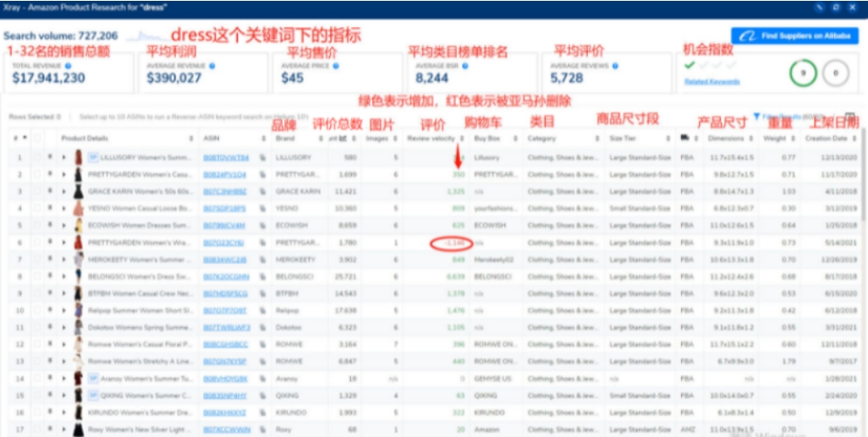Check the box for row 17 Roxy
The width and height of the screenshot is (868, 437).
[36, 429]
